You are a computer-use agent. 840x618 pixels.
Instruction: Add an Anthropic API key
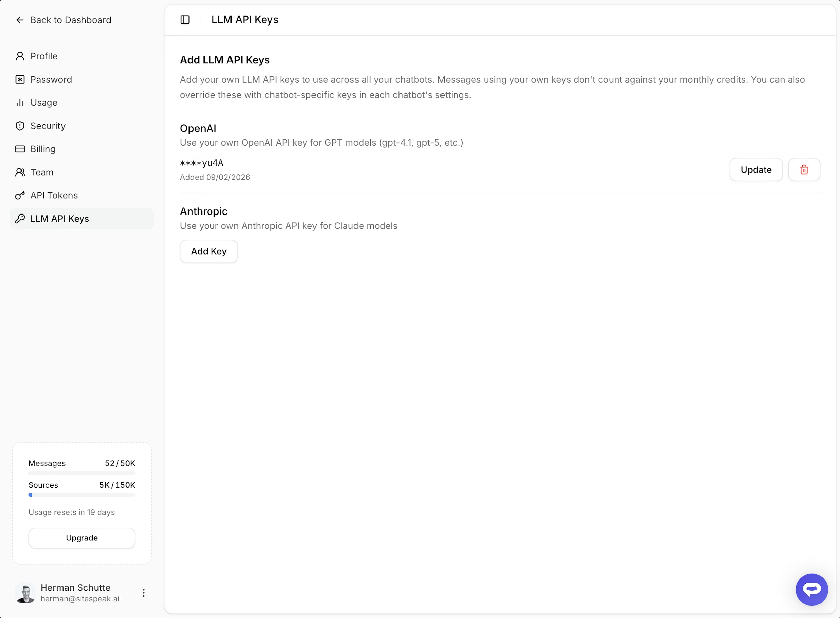coord(209,251)
